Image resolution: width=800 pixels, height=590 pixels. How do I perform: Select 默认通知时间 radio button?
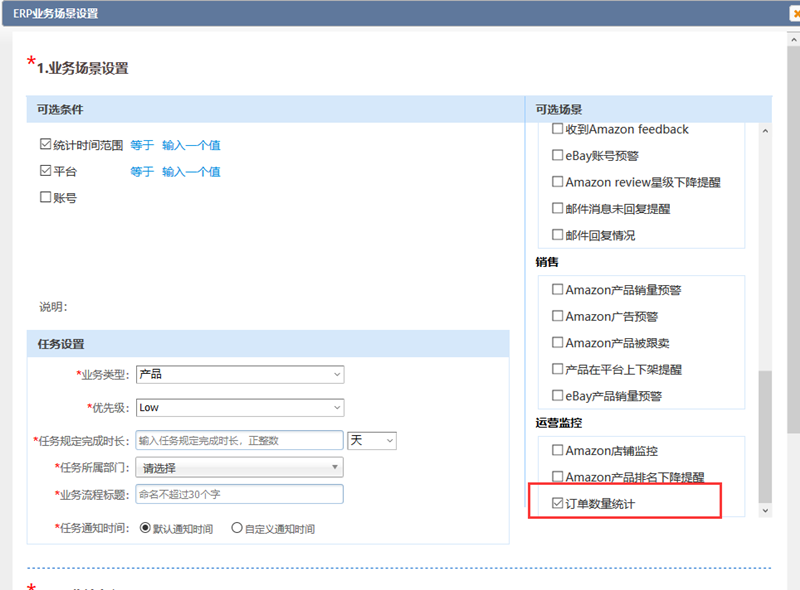coord(145,528)
